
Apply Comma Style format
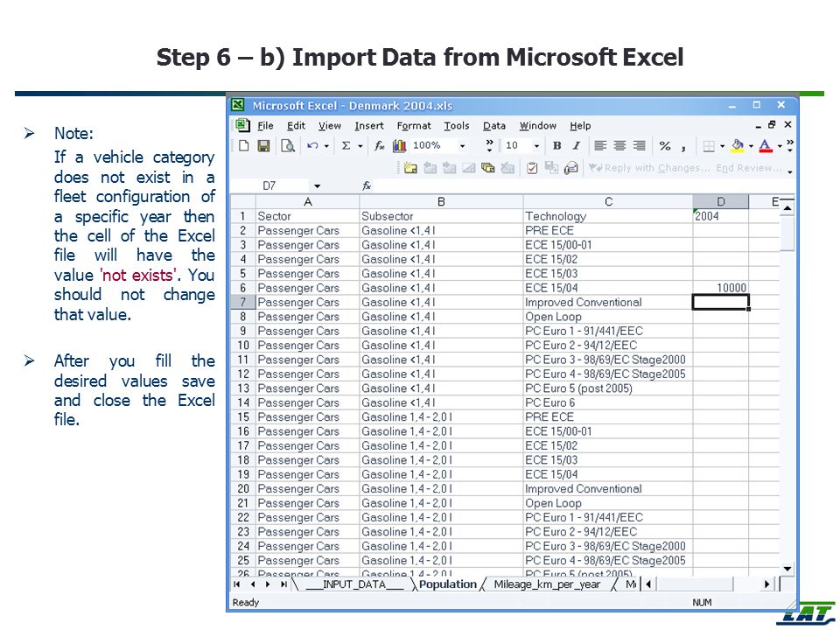tap(683, 147)
